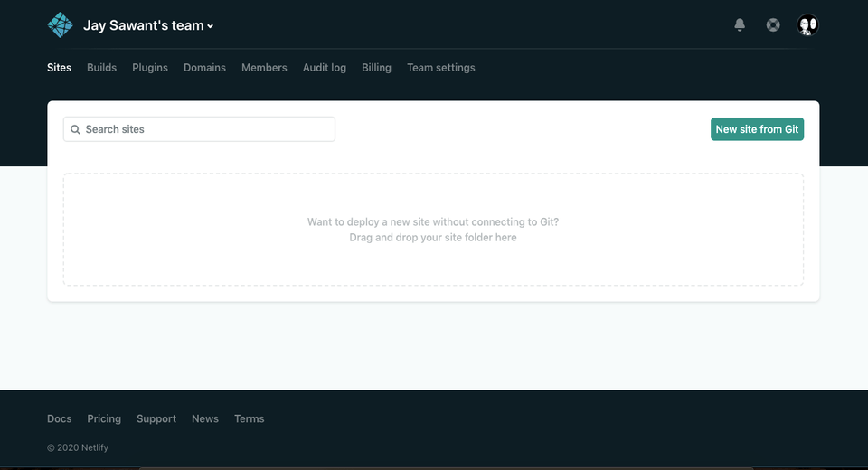Click the New site from Git button
Viewport: 868px width, 470px height.
[757, 129]
